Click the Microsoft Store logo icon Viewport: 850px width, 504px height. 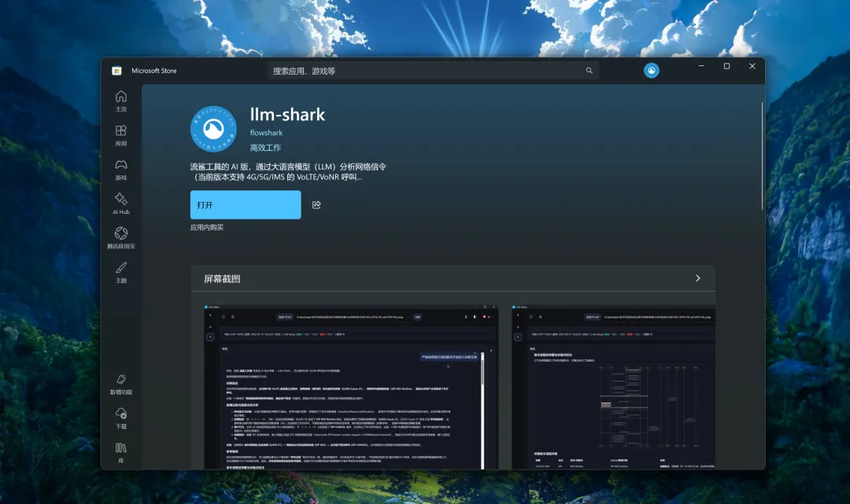coord(116,71)
